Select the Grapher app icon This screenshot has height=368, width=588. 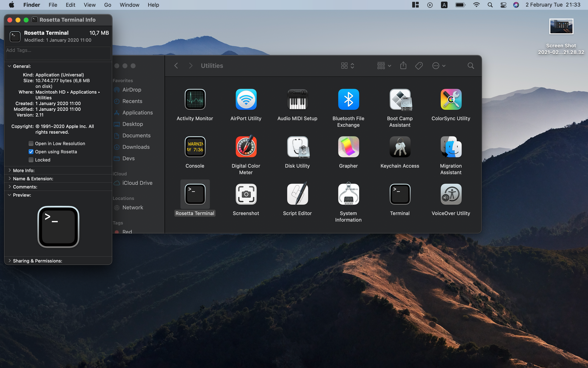click(348, 146)
